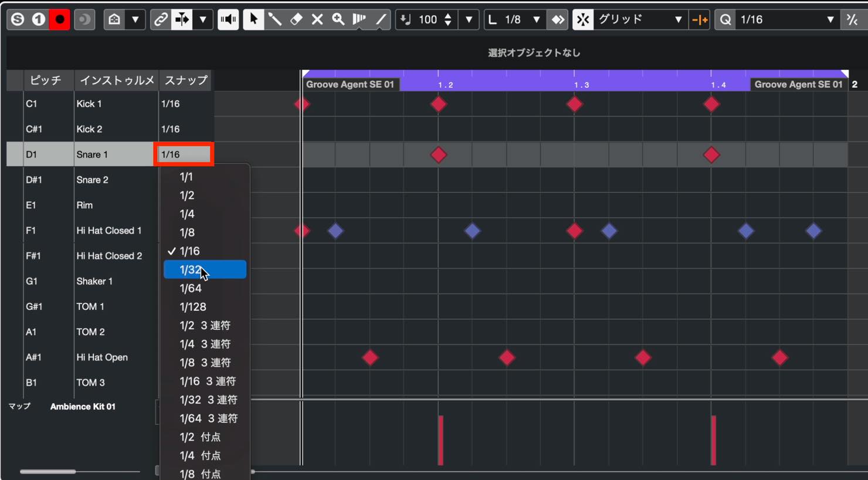Click the Ambience Kit 01 drum map name
This screenshot has width=868, height=480.
(x=83, y=406)
